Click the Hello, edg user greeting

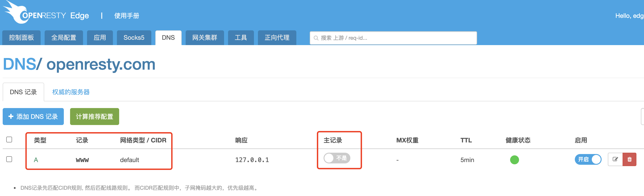coord(629,16)
